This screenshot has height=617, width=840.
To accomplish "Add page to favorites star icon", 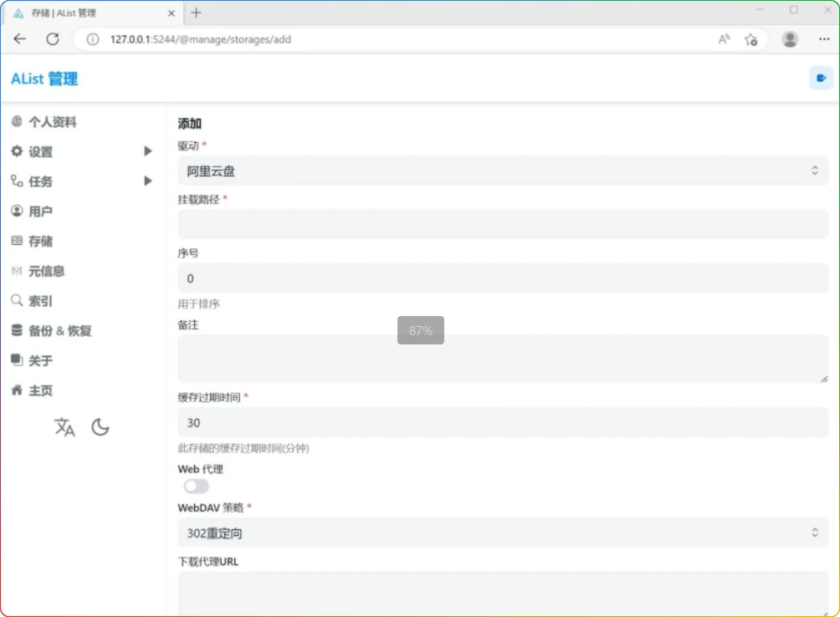I will coord(751,39).
